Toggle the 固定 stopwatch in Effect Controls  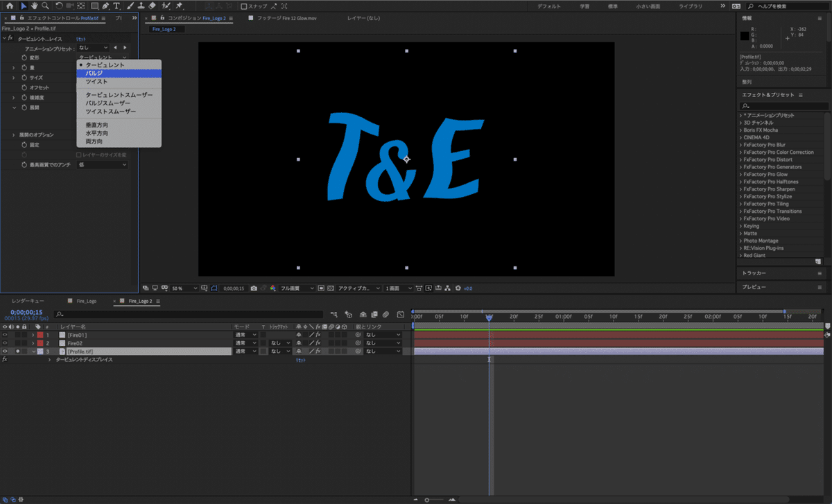(x=24, y=144)
